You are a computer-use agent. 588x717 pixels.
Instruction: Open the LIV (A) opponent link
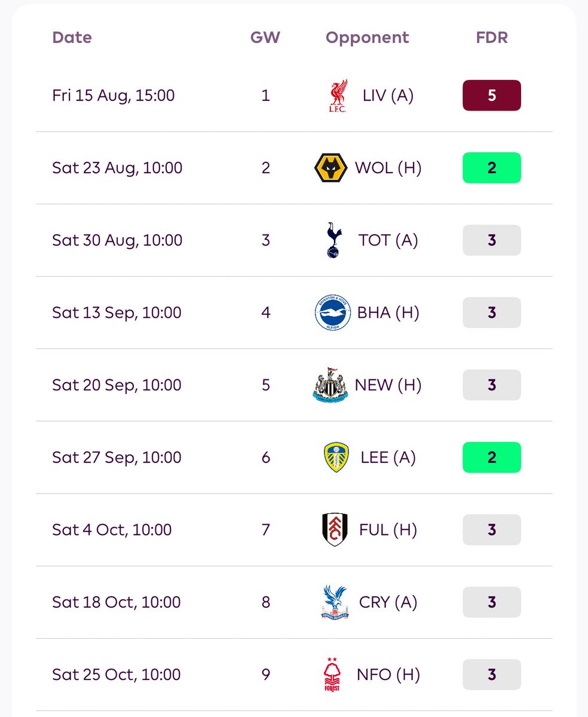388,96
